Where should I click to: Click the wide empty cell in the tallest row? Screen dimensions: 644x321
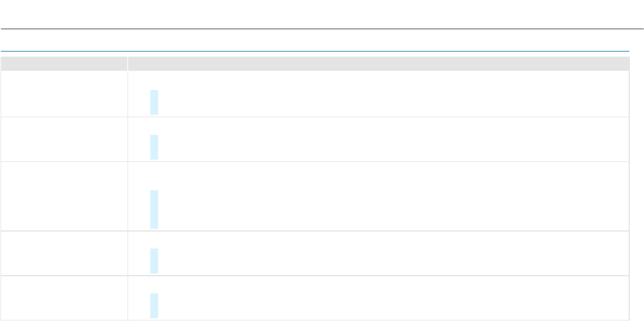pyautogui.click(x=391, y=196)
